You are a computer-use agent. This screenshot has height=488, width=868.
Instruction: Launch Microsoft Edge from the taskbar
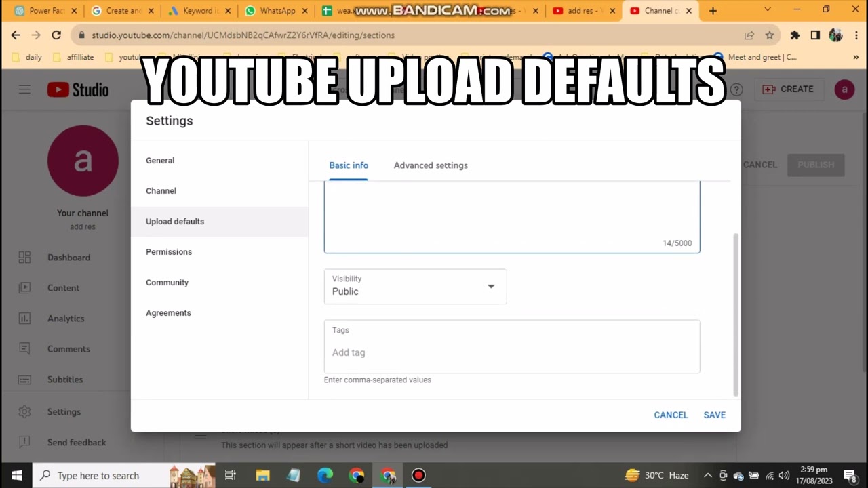(x=325, y=475)
